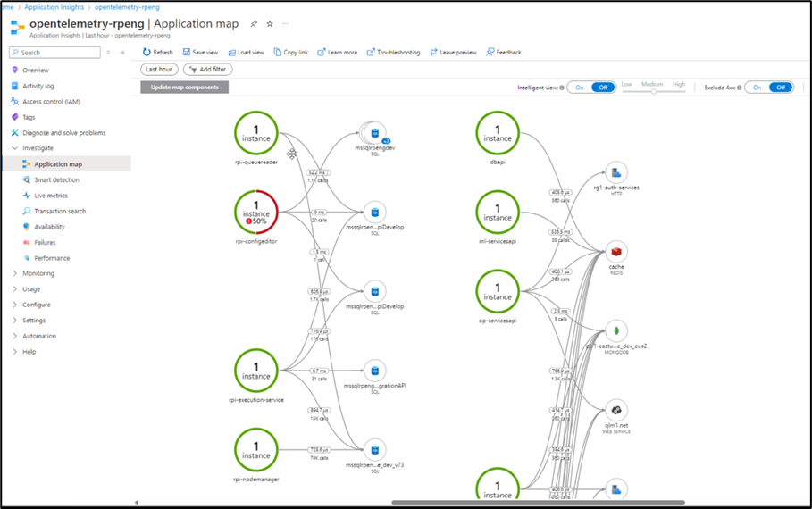812x509 pixels.
Task: Click the pin icon beside the page title
Action: point(254,24)
